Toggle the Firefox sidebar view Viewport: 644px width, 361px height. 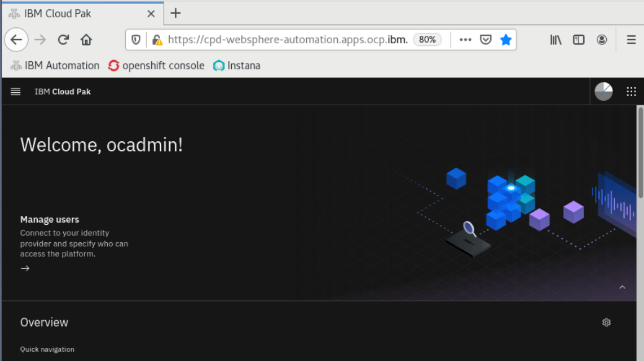[x=578, y=39]
